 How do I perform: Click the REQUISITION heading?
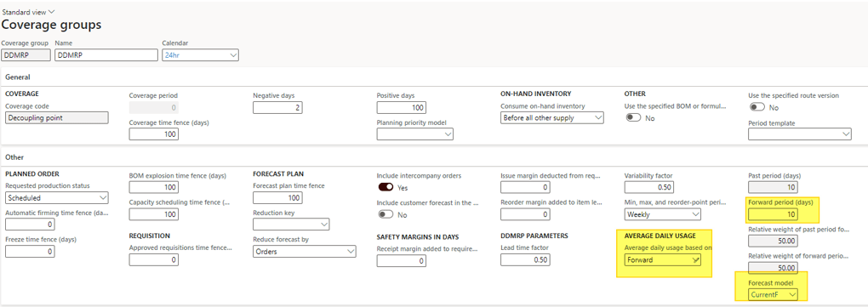[x=150, y=236]
